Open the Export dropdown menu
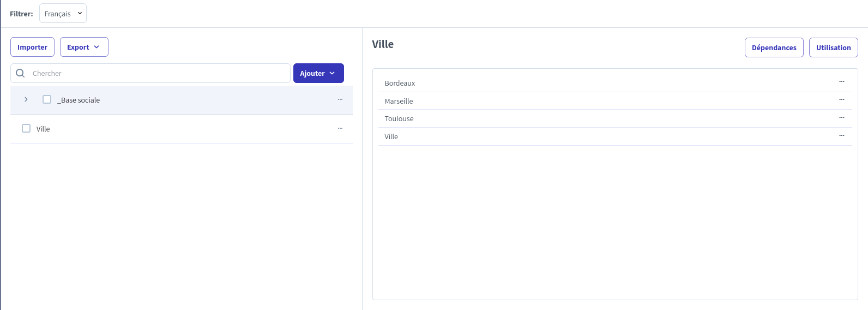 (84, 47)
